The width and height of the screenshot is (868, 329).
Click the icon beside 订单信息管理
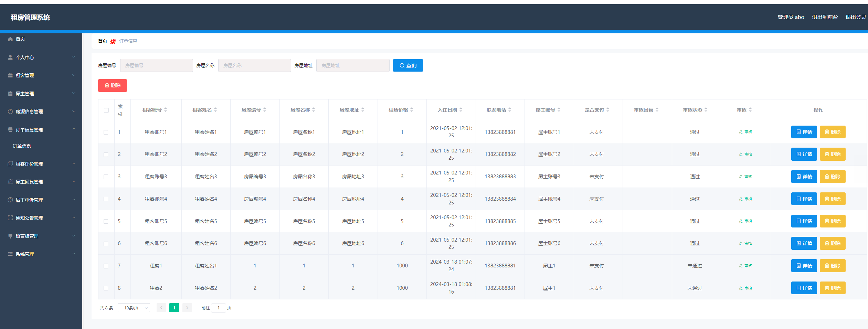(x=10, y=130)
